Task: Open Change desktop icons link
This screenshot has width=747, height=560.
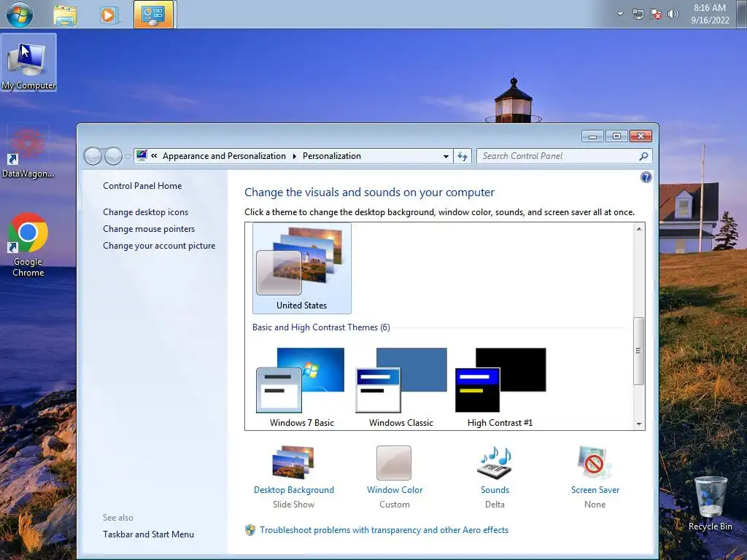Action: [x=145, y=212]
